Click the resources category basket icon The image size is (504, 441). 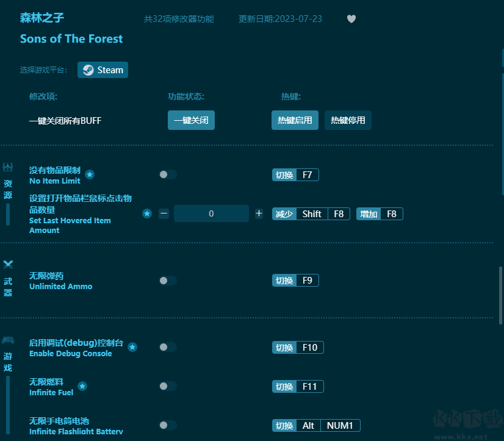coord(8,167)
